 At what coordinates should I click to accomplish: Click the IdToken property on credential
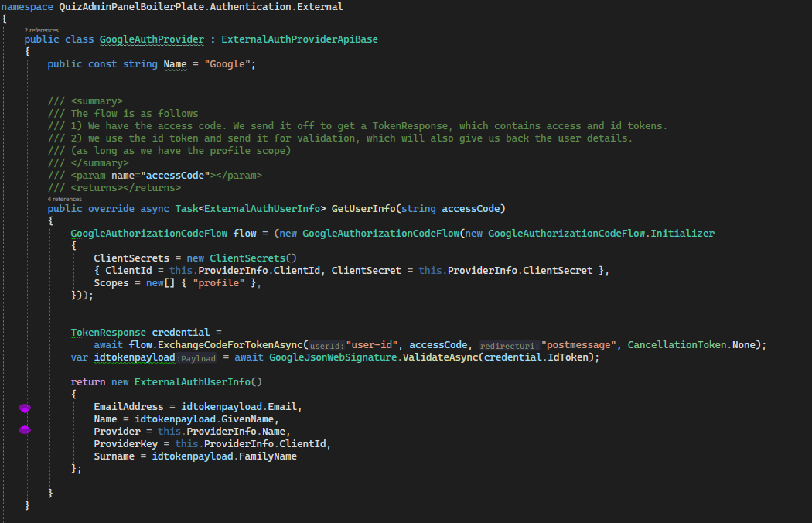568,357
